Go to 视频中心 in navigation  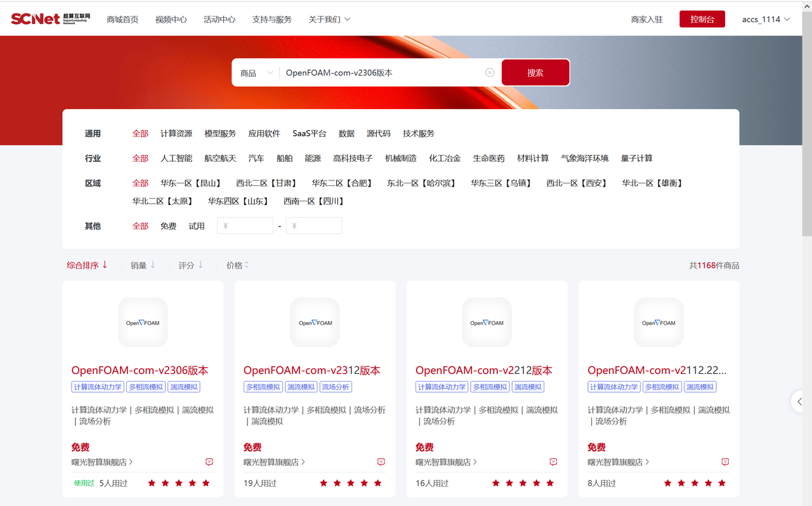pyautogui.click(x=171, y=20)
